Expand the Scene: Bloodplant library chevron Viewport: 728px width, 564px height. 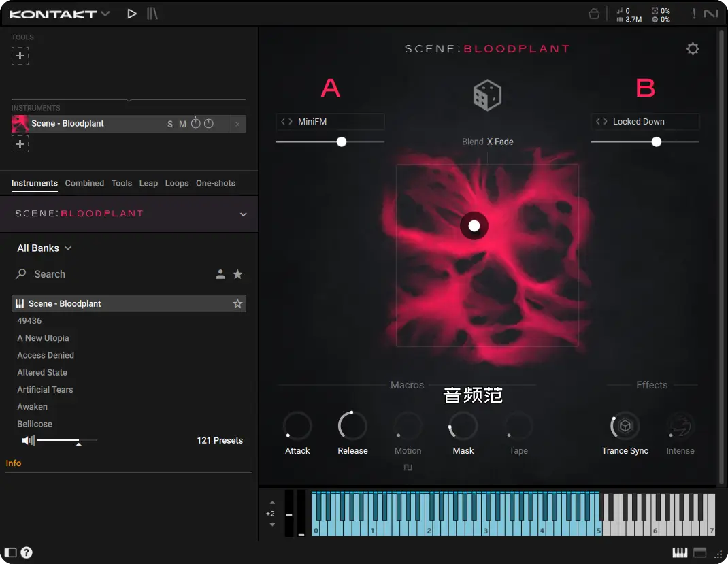point(243,214)
